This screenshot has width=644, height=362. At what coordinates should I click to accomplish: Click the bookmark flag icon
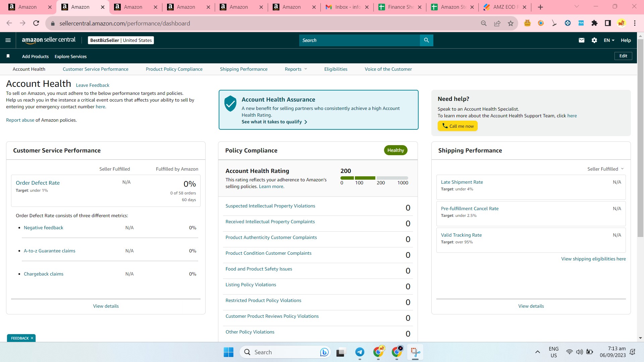(x=8, y=56)
